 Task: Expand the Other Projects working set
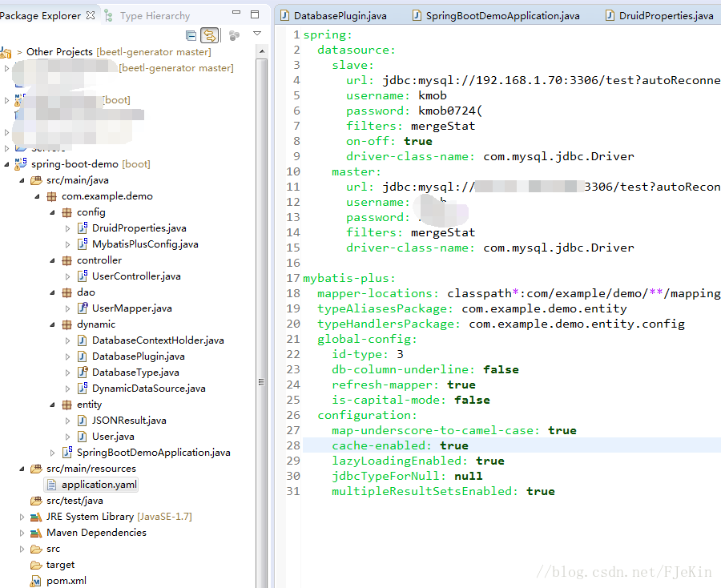(19, 52)
